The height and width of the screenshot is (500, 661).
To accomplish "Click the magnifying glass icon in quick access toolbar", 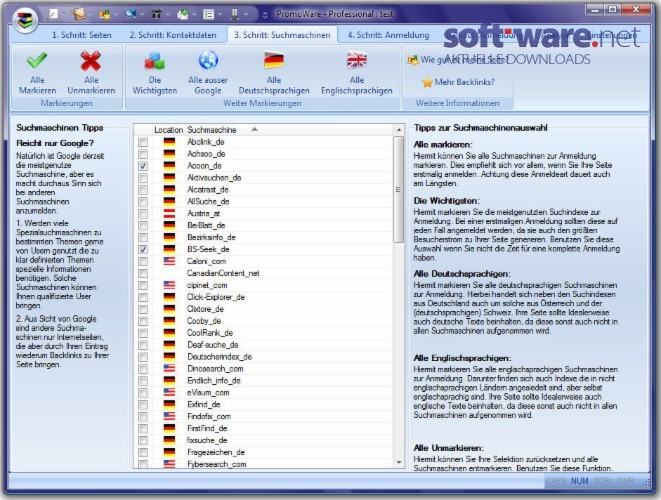I will click(x=131, y=14).
